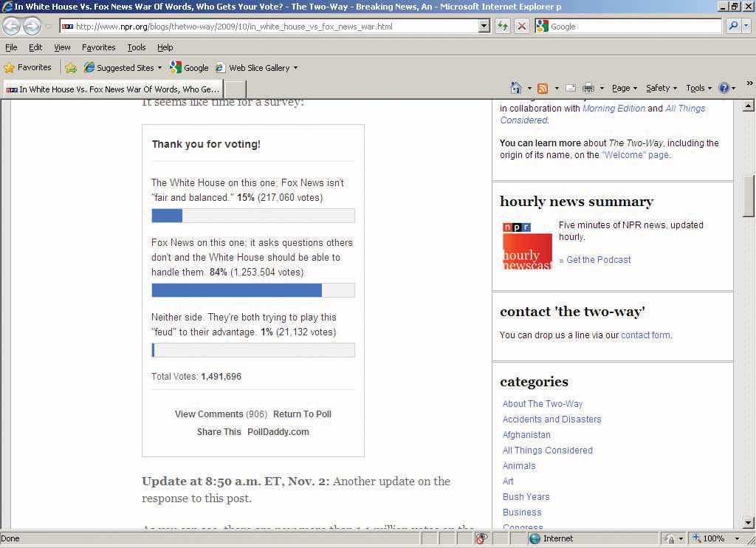Expand the address bar dropdown arrow
Screen dimensions: 756x548
click(x=484, y=26)
